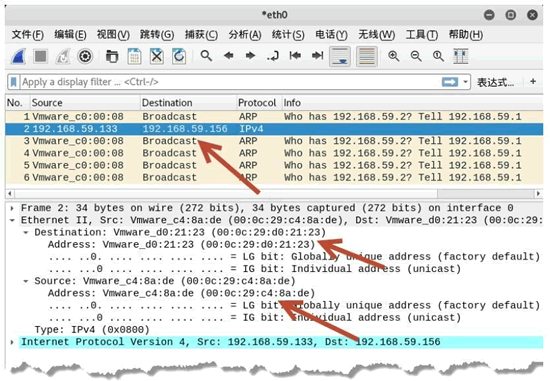Start capture with the shark fin icon
This screenshot has height=381, width=550.
pyautogui.click(x=18, y=56)
